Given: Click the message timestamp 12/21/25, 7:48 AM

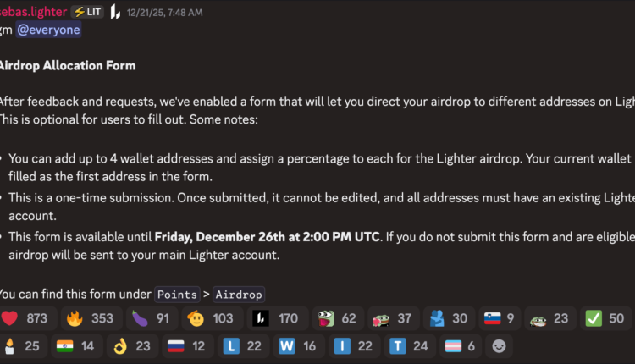Looking at the screenshot, I should 165,13.
